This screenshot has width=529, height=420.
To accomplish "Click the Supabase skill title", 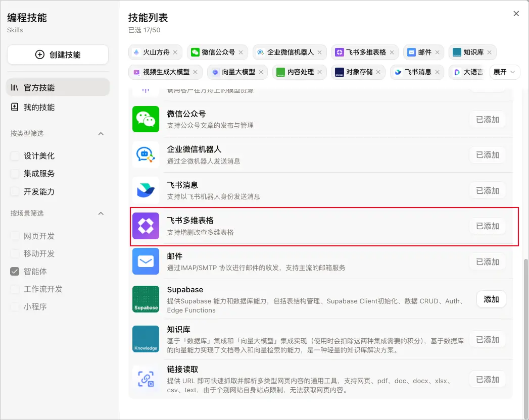I will pos(185,290).
